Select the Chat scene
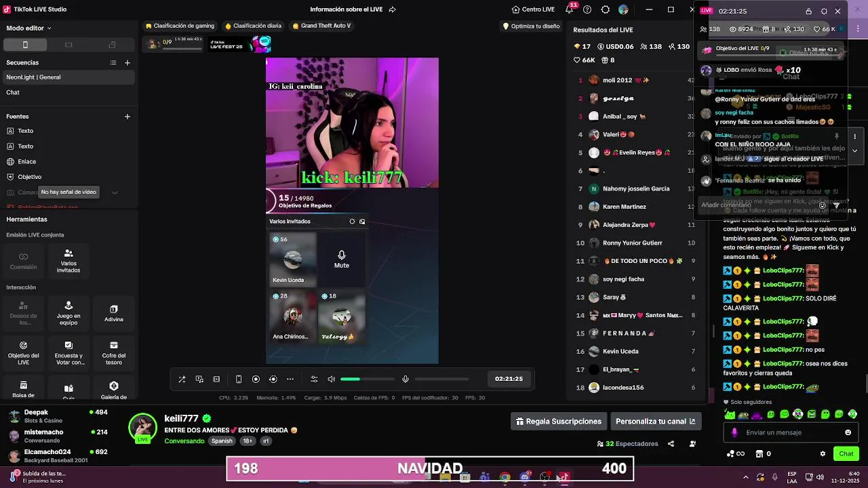Image resolution: width=868 pixels, height=488 pixels. point(68,92)
